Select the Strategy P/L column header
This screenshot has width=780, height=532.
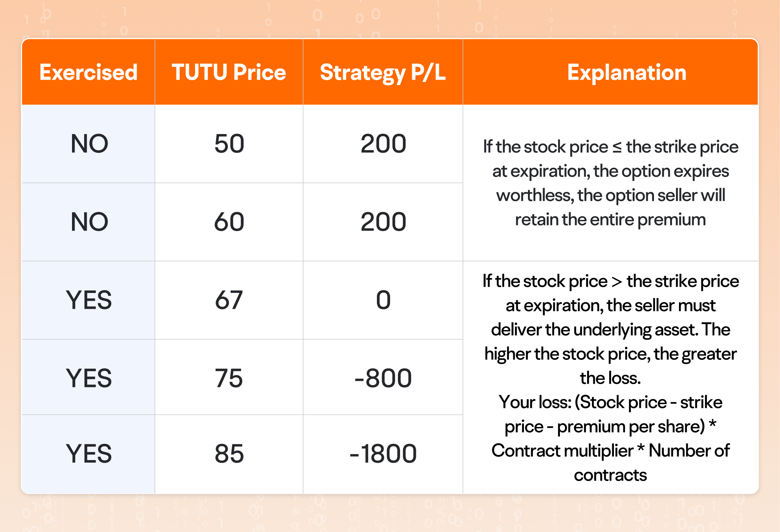point(383,72)
